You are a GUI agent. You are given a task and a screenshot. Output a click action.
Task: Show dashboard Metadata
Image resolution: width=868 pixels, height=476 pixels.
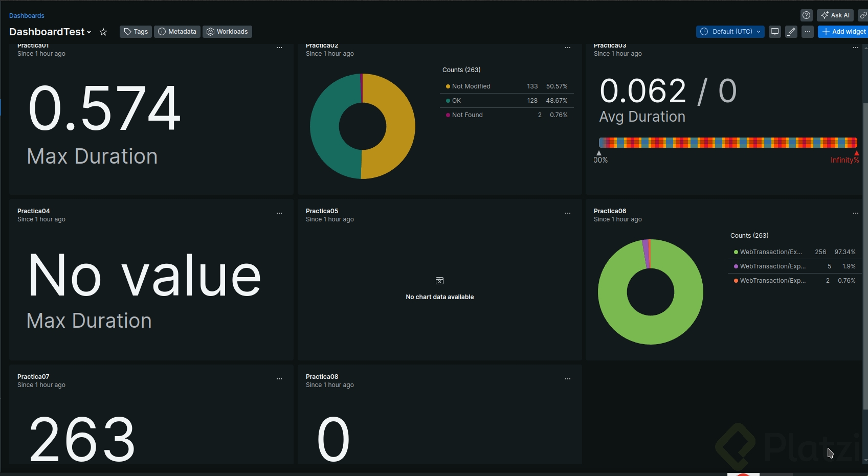[177, 32]
